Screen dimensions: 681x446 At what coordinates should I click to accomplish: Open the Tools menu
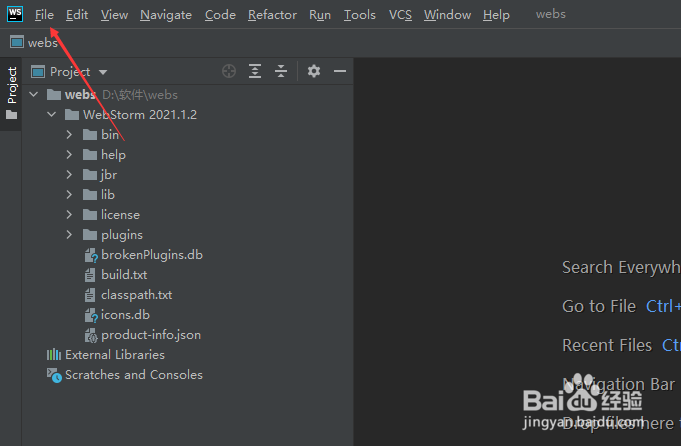pos(360,15)
